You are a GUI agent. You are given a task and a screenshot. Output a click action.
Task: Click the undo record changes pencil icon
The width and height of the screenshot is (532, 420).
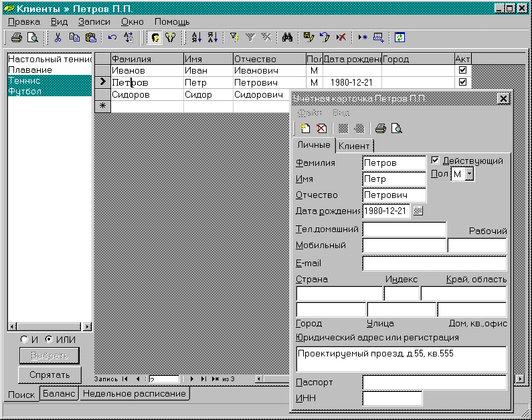[x=325, y=37]
